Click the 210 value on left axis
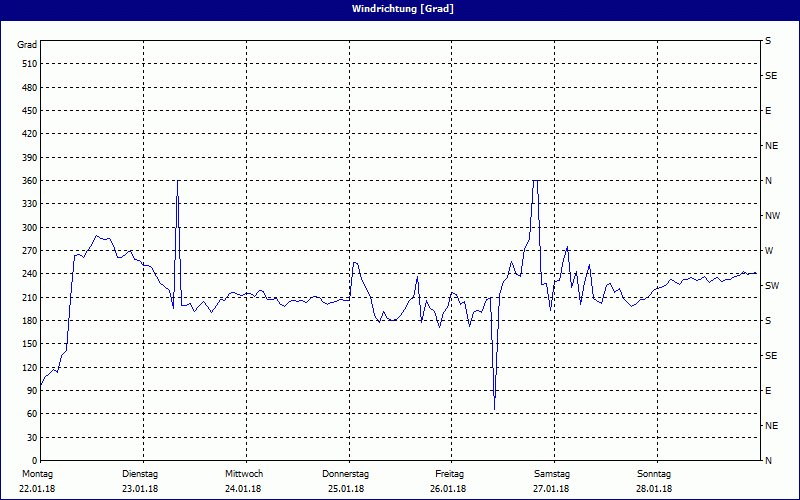This screenshot has width=800, height=500. (29, 297)
